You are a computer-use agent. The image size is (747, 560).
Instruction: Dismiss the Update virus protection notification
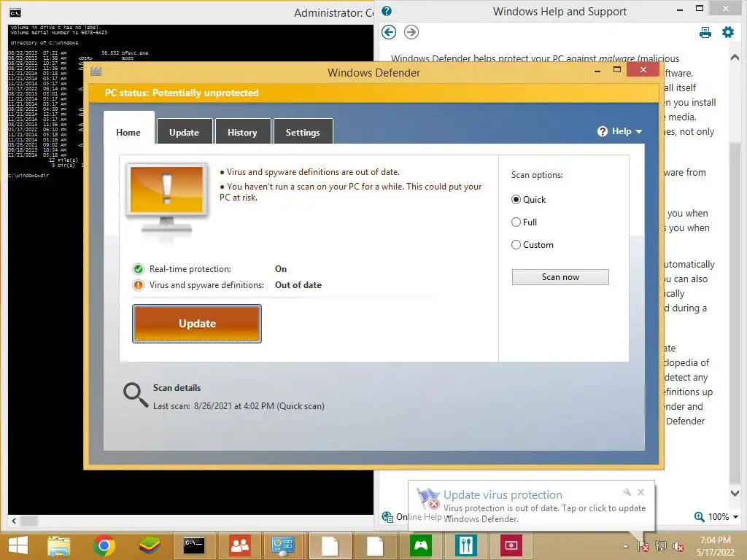tap(640, 492)
